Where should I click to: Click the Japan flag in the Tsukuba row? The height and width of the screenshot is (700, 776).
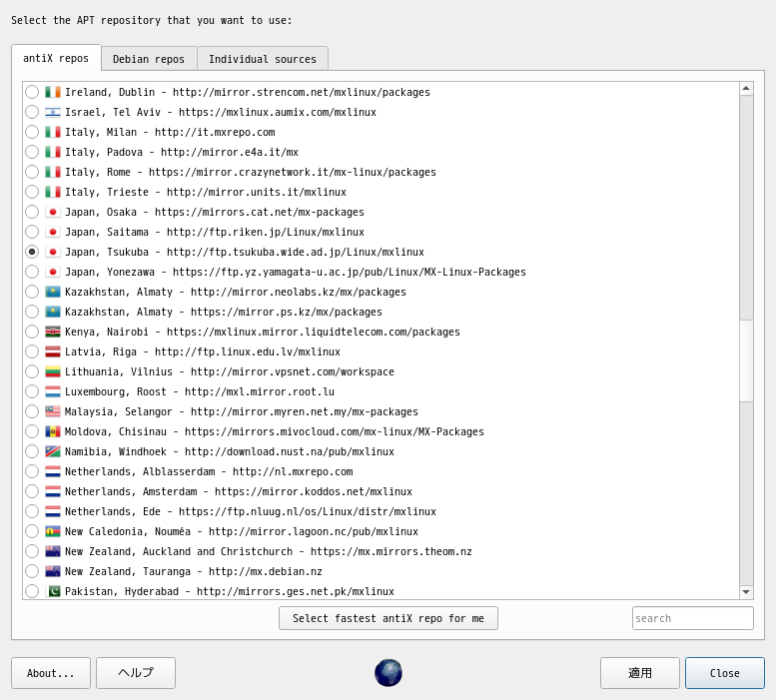[x=53, y=252]
